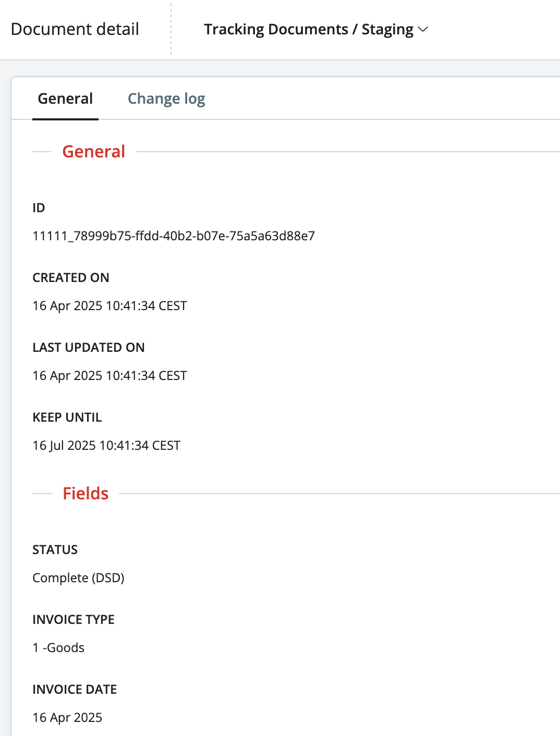Image resolution: width=560 pixels, height=736 pixels.
Task: Click the Keep Until date 16 Jul 2025
Action: 106,446
